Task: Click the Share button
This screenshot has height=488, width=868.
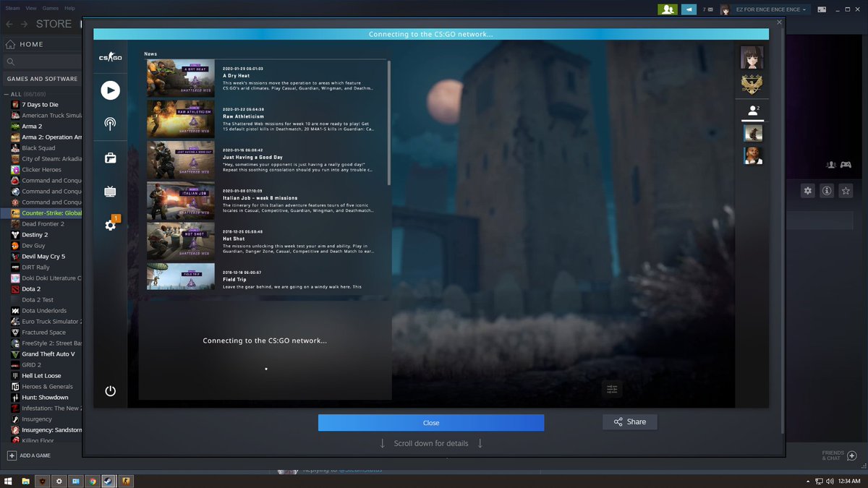Action: tap(630, 421)
